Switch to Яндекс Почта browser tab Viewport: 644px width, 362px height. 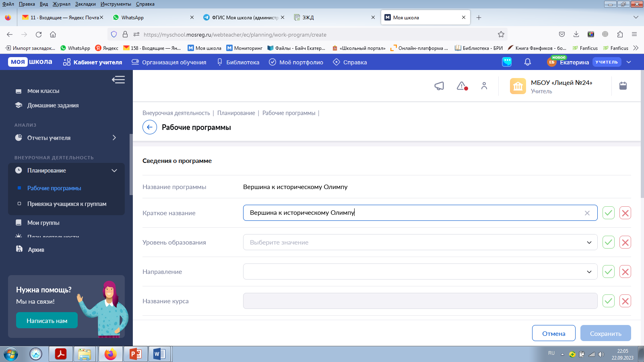[62, 17]
